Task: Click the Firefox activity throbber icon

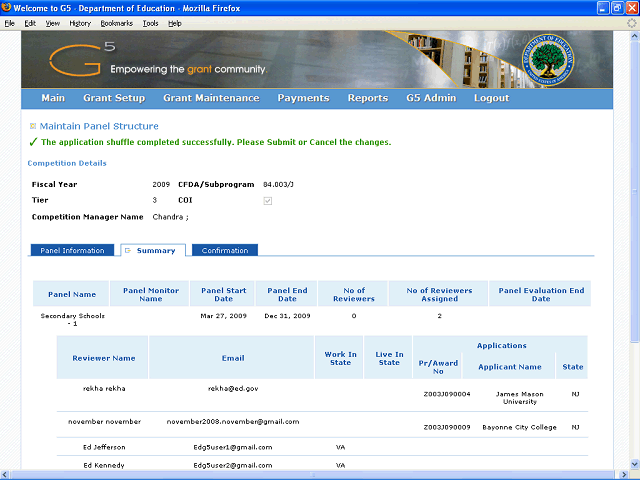Action: pyautogui.click(x=630, y=22)
